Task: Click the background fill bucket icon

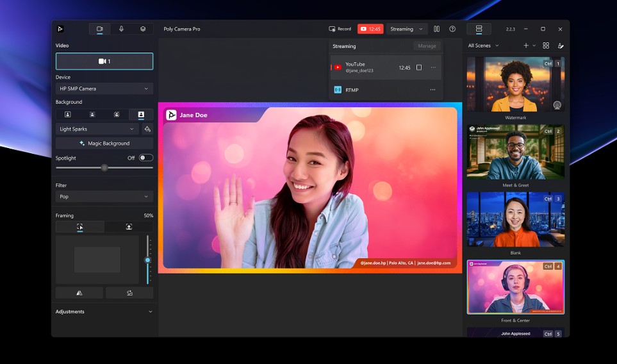Action: [x=147, y=129]
